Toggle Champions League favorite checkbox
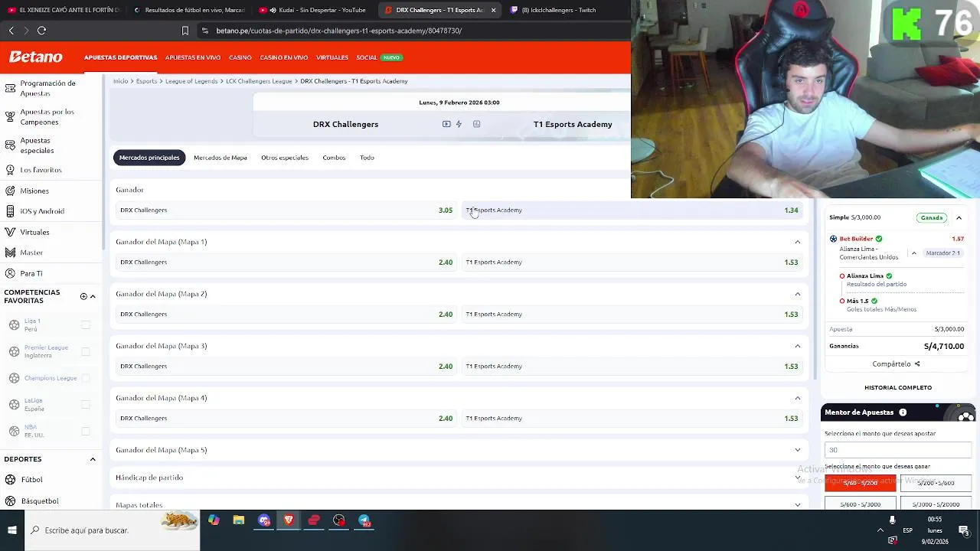This screenshot has width=980, height=551. click(86, 378)
